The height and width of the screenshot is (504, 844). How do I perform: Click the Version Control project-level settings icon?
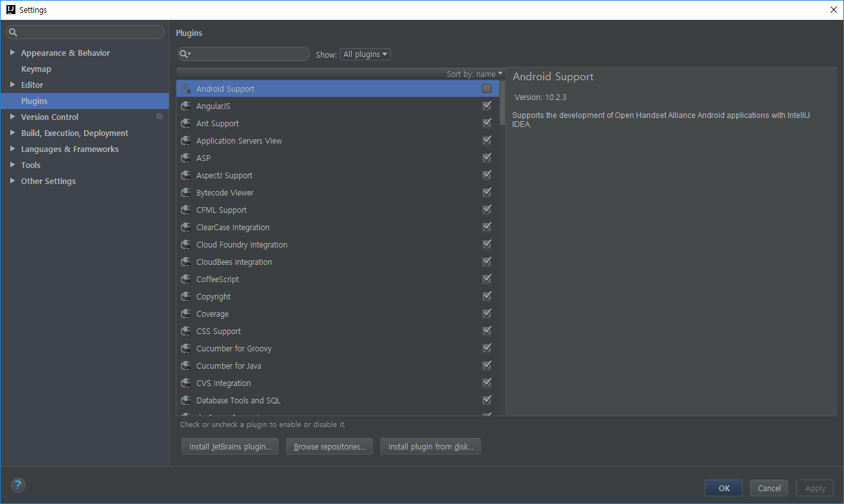159,117
